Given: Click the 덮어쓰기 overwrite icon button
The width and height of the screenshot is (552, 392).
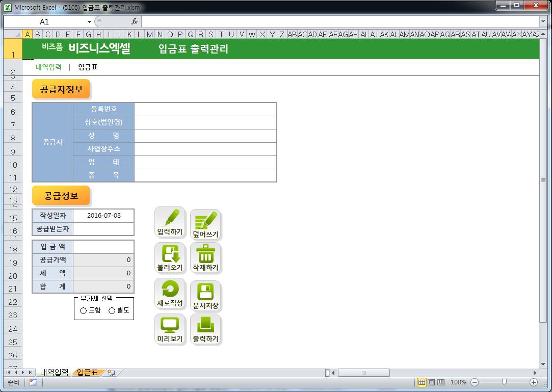Looking at the screenshot, I should (205, 225).
